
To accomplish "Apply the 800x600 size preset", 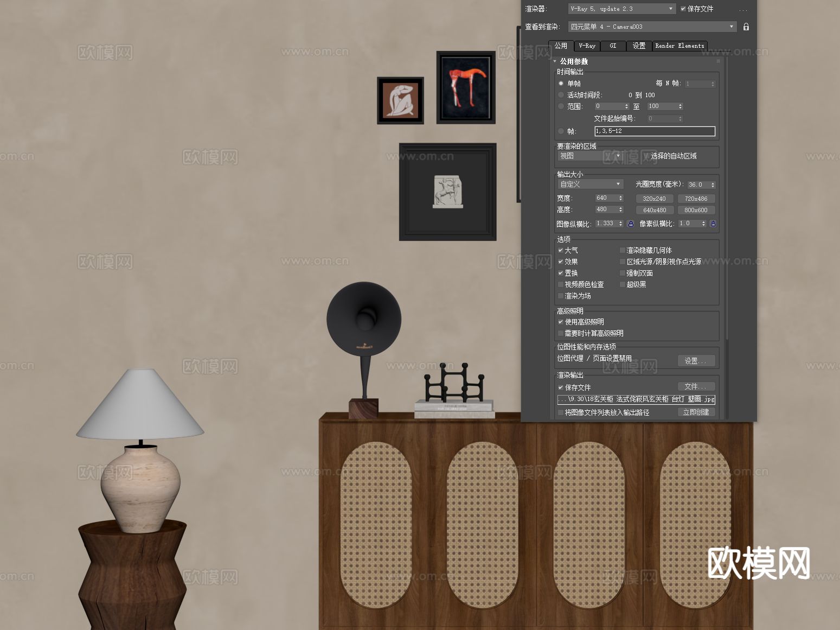I will pyautogui.click(x=696, y=210).
